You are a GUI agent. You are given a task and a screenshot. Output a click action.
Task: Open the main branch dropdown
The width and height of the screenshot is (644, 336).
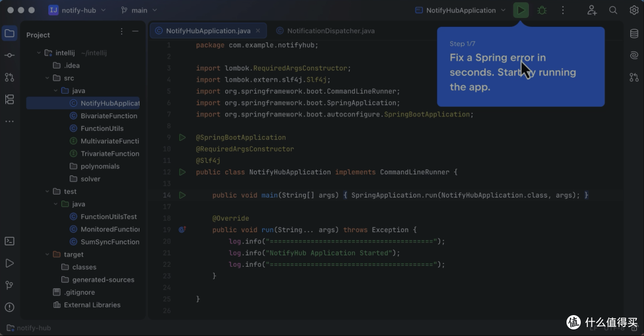(x=139, y=10)
